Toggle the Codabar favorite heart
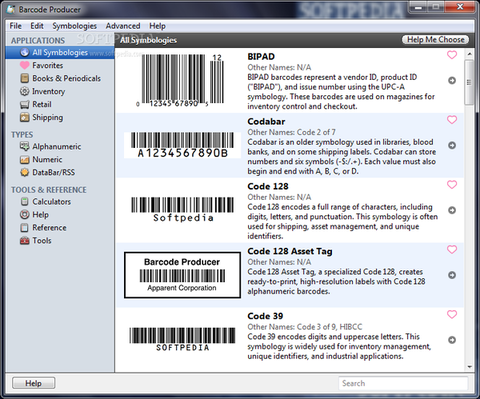The width and height of the screenshot is (480, 399). click(452, 120)
